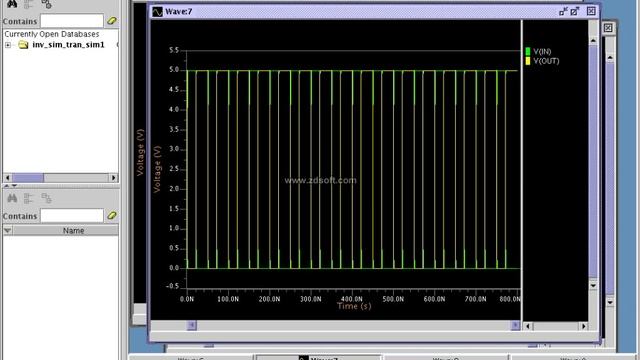Click the pane splitter down arrow below the databases scrollbar
Viewport: 640px width, 360px height.
[14, 186]
